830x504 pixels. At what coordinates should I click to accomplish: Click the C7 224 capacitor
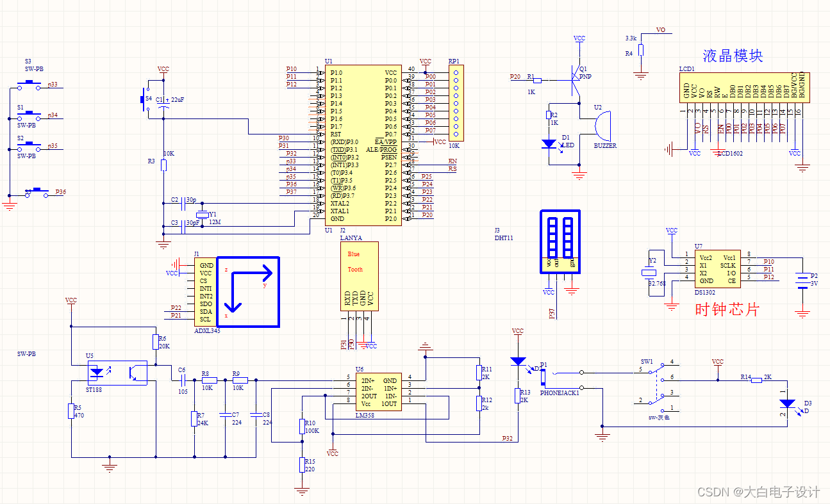pos(224,414)
